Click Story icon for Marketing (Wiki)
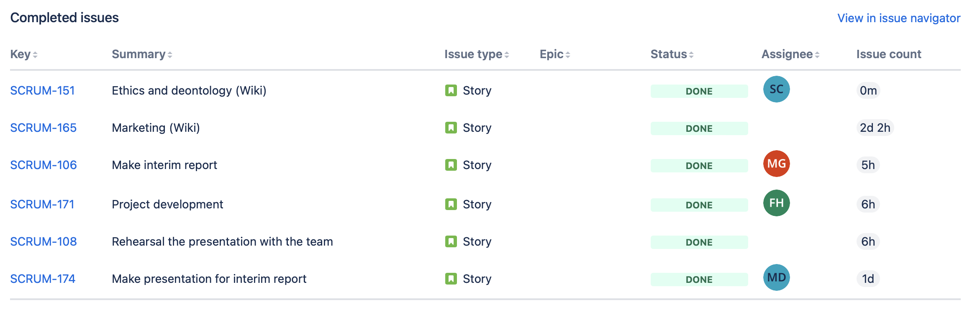Screen dimensions: 980x318 (451, 128)
